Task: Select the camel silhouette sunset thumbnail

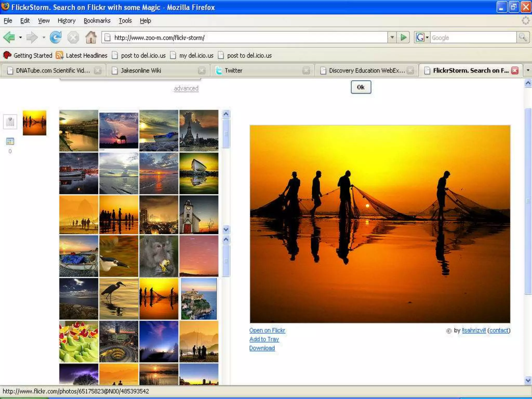Action: (119, 131)
